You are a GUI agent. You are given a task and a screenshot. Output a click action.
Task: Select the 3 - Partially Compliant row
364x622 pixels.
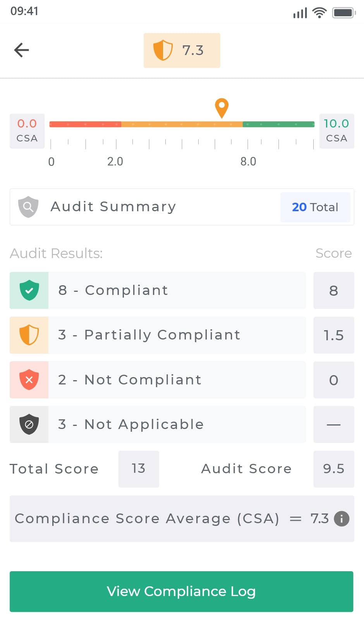pyautogui.click(x=177, y=335)
